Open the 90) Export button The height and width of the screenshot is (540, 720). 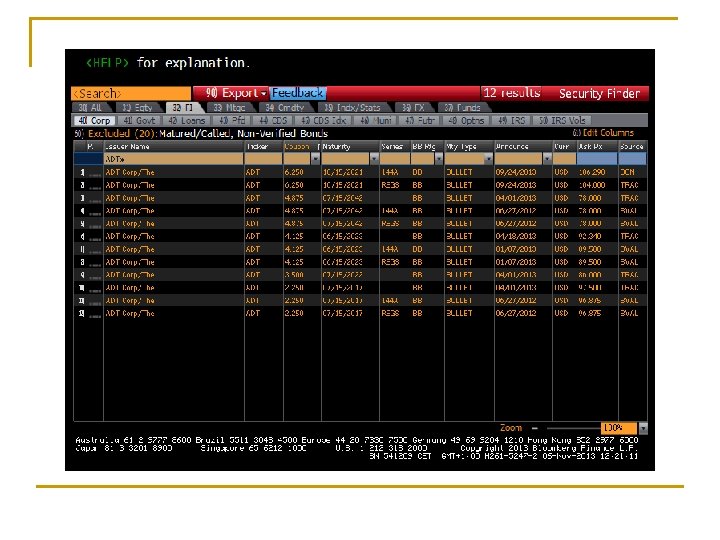(232, 93)
